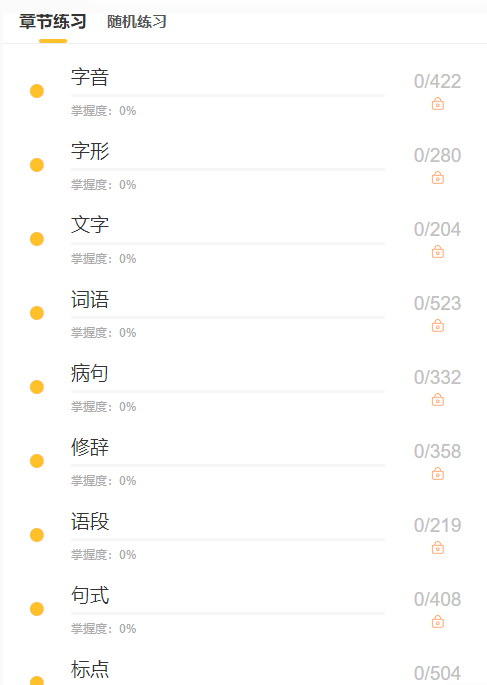Open the 词语 chapter title
This screenshot has height=685, width=487.
pyautogui.click(x=90, y=299)
